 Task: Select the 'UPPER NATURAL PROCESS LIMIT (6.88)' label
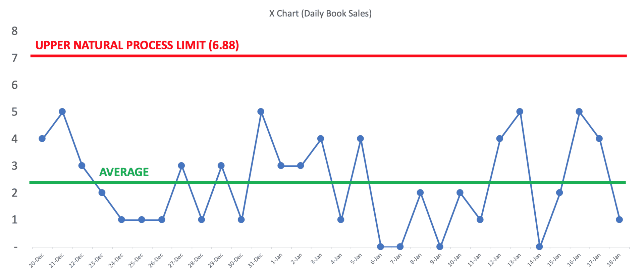137,45
